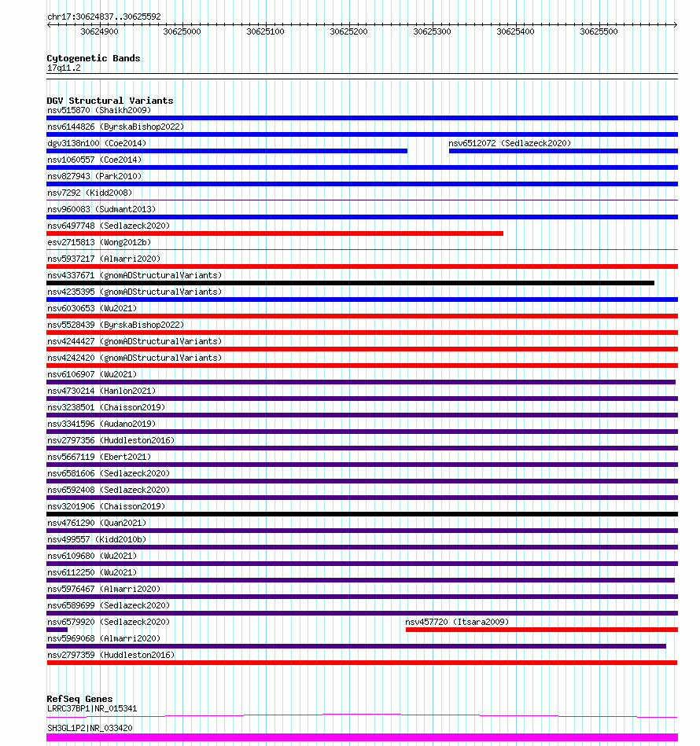This screenshot has height=746, width=700.
Task: Click the nsv6581606 (Sedlazeck2020) label
Action: [x=109, y=473]
